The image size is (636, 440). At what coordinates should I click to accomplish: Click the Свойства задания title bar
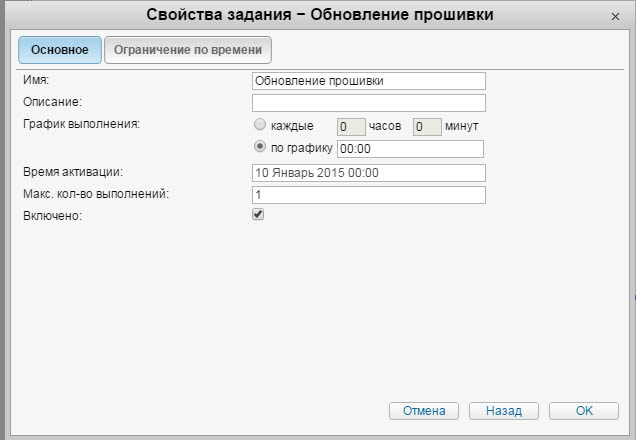point(319,15)
